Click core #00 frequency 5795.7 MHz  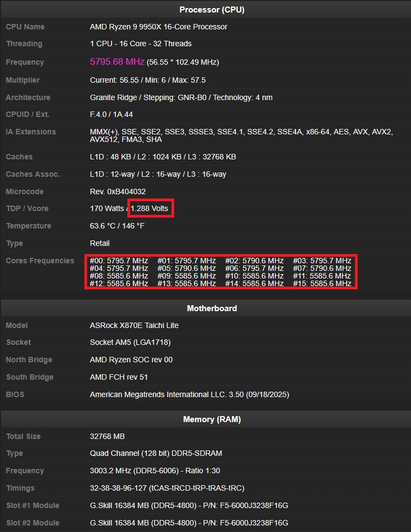[x=119, y=261]
